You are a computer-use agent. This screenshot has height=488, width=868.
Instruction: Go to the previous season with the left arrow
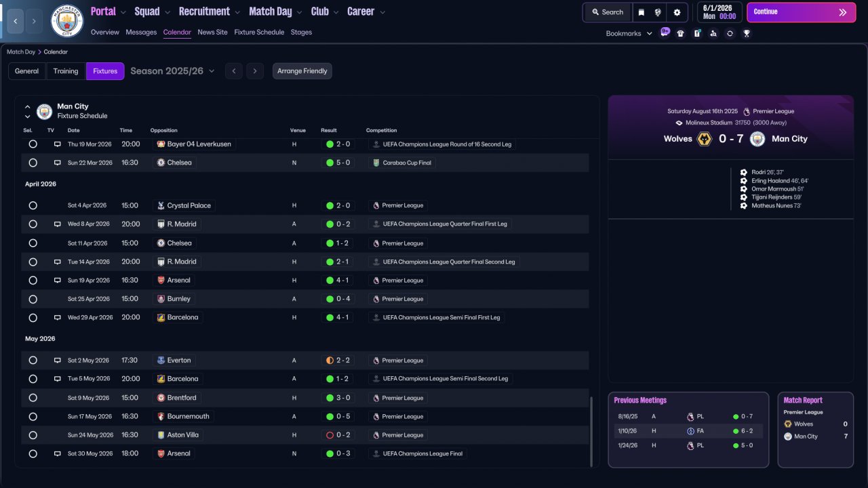(233, 71)
